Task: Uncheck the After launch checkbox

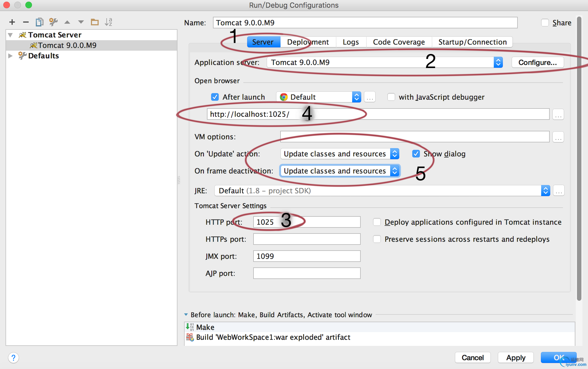Action: (215, 97)
